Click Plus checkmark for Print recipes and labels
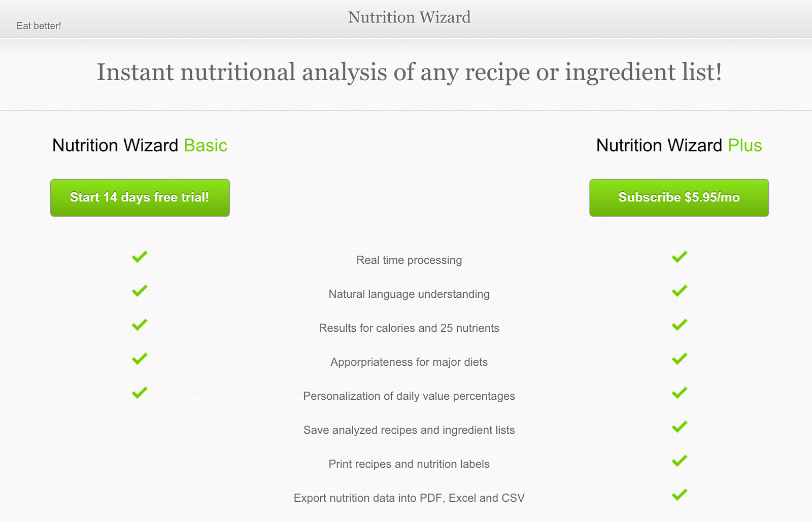Screen dimensions: 812x522 tap(679, 461)
